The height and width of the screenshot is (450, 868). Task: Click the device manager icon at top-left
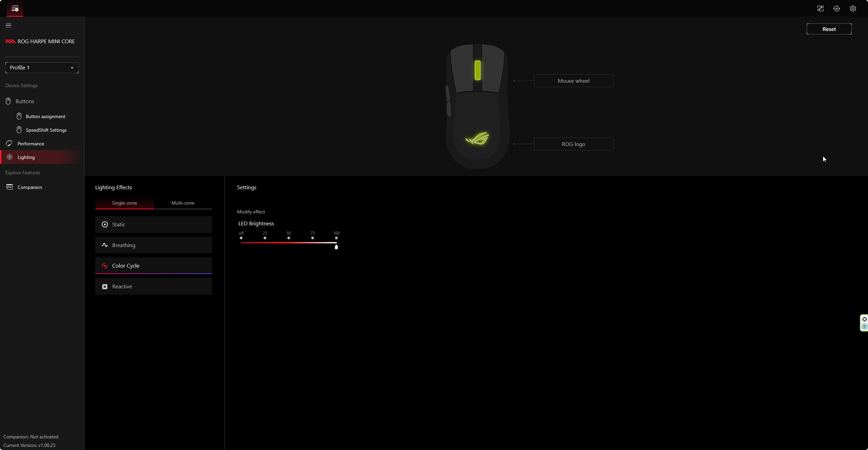tap(15, 9)
